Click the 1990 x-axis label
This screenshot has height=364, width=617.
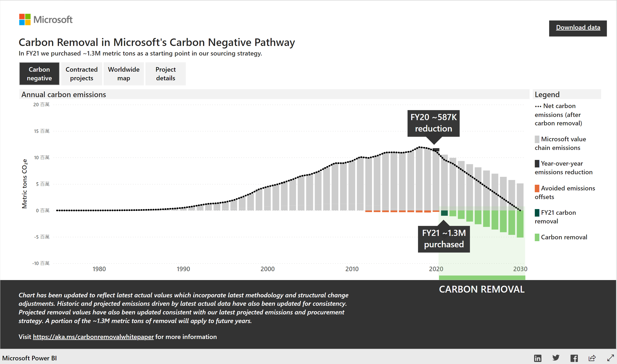pyautogui.click(x=183, y=269)
